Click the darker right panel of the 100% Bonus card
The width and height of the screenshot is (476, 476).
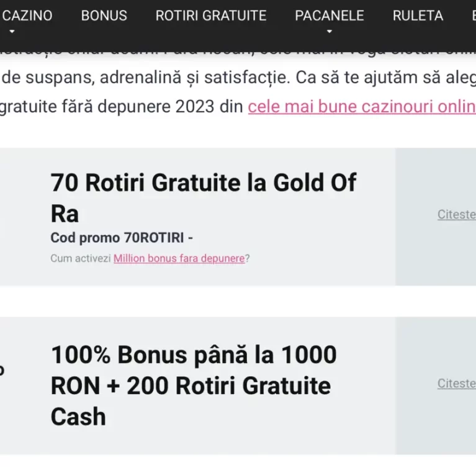(x=436, y=385)
